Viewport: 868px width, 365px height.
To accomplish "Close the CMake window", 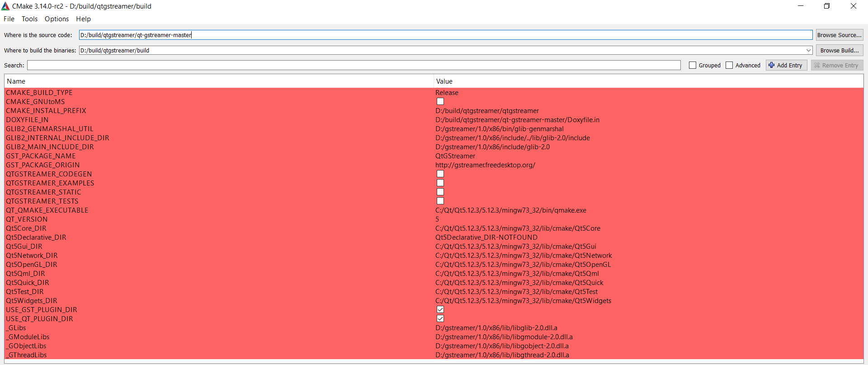I will pyautogui.click(x=854, y=6).
